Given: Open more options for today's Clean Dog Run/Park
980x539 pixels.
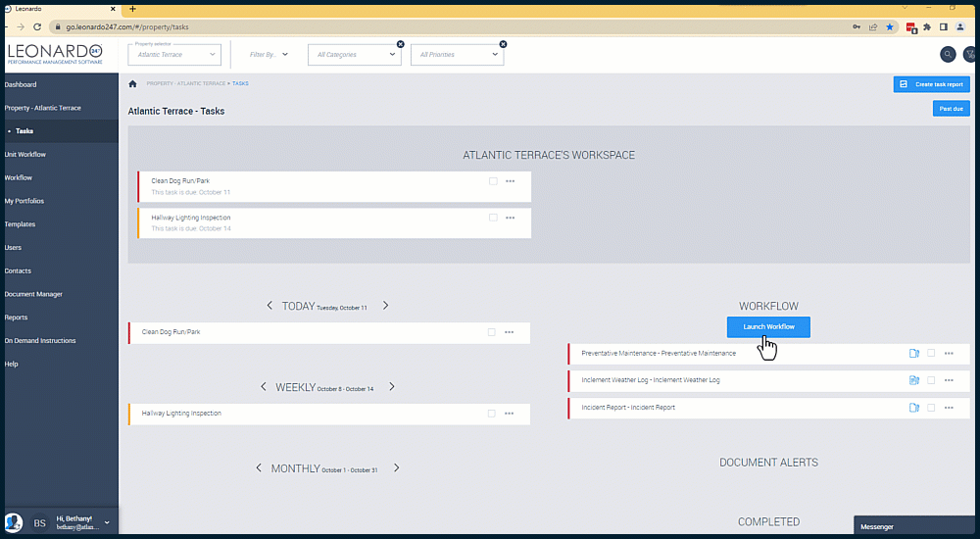Looking at the screenshot, I should [x=509, y=332].
